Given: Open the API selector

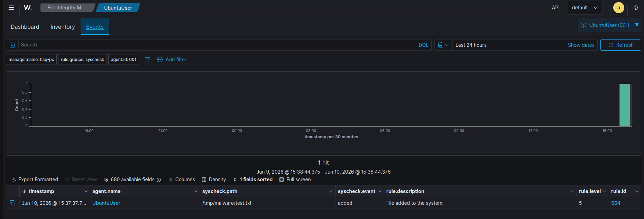Looking at the screenshot, I should [x=555, y=8].
